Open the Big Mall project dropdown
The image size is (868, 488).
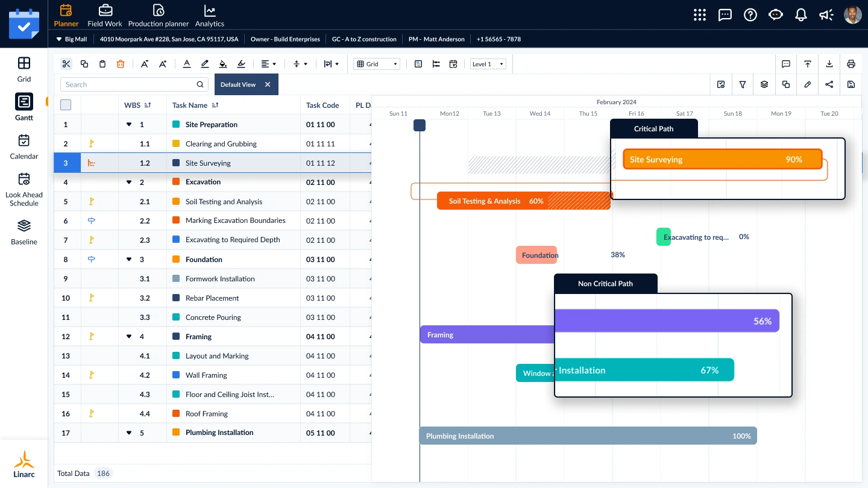click(72, 39)
